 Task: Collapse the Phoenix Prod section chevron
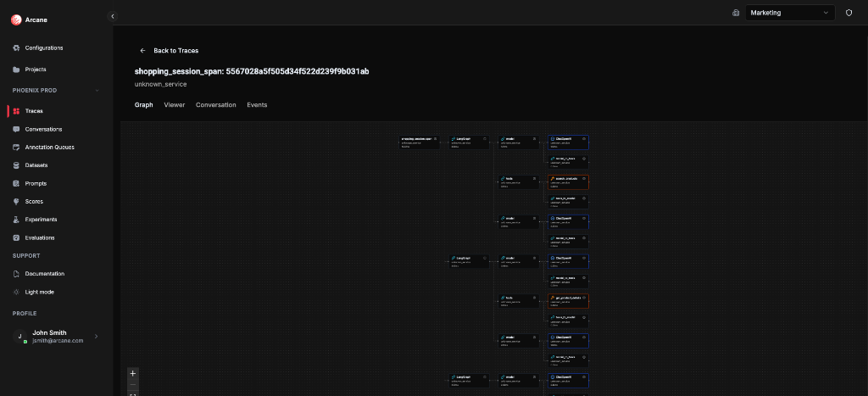pos(97,90)
